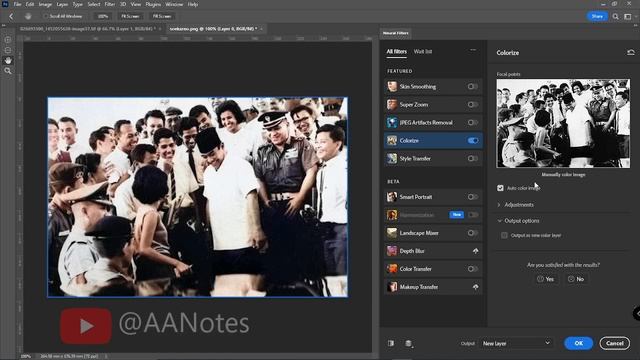Screen dimensions: 640x360
Task: Click the Skin Smoothing filter thumbnail icon
Action: click(x=392, y=87)
